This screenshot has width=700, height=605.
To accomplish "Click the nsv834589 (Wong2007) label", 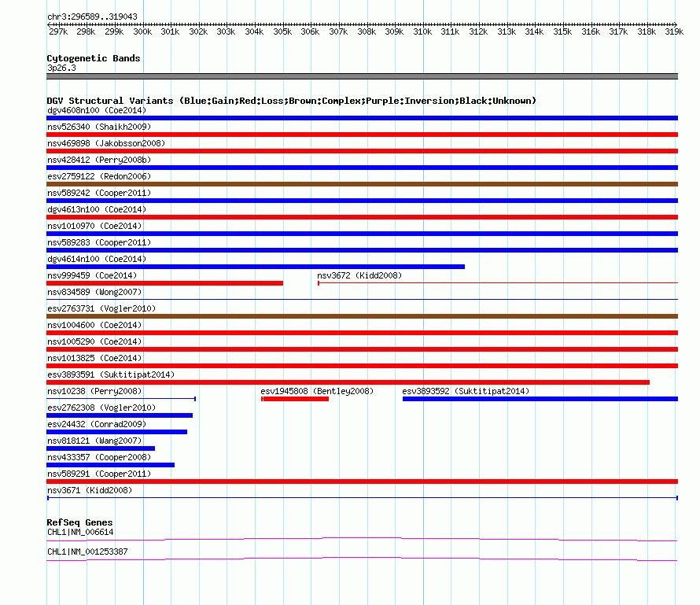I will click(x=94, y=292).
